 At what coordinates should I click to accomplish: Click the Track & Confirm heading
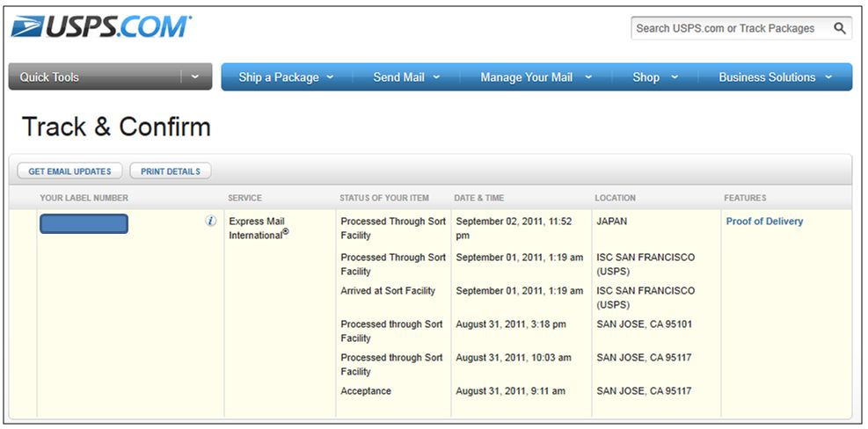[116, 127]
